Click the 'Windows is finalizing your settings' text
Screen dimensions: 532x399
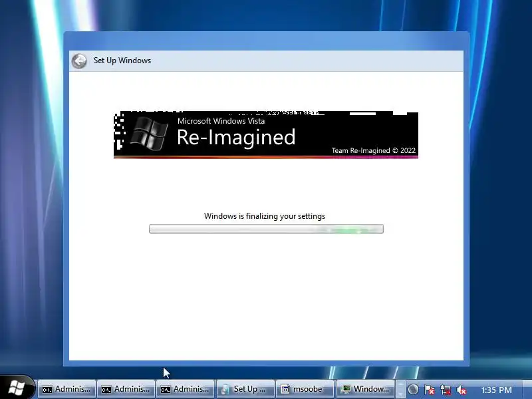pos(265,216)
